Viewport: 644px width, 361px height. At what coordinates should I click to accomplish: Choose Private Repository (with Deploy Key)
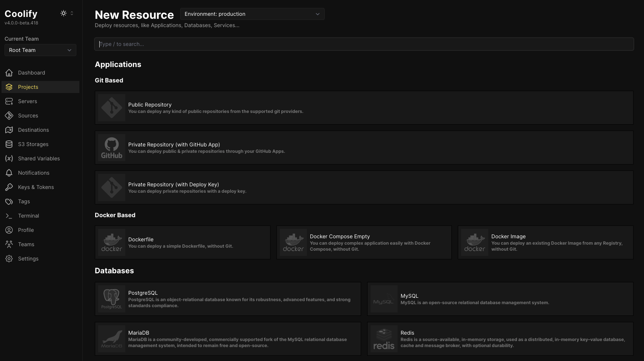[x=364, y=187]
